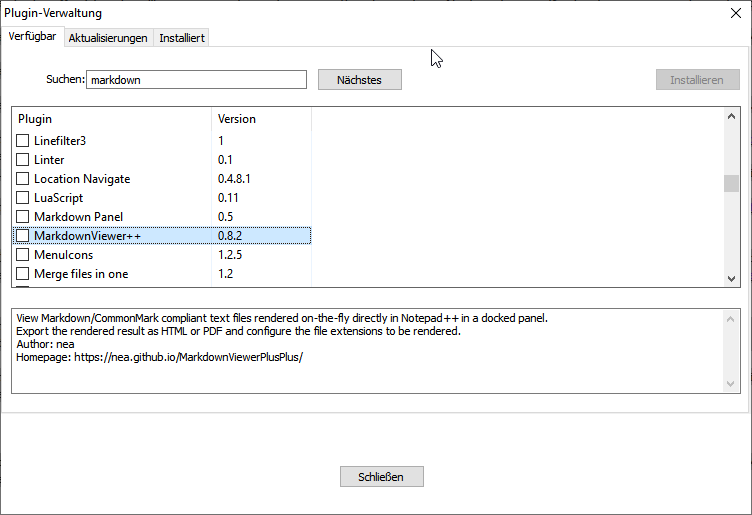
Task: Sort list by the Version column header
Action: [x=260, y=119]
